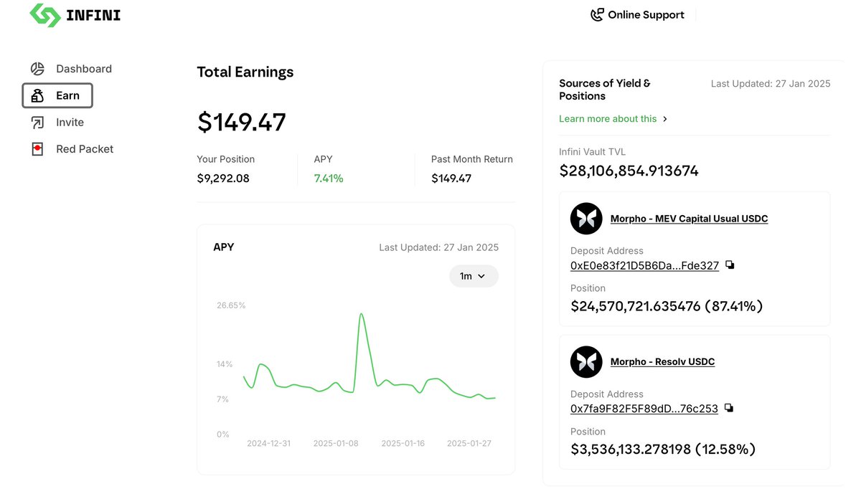The width and height of the screenshot is (861, 504).
Task: Click the 2024-12-31 chart axis label
Action: click(269, 444)
